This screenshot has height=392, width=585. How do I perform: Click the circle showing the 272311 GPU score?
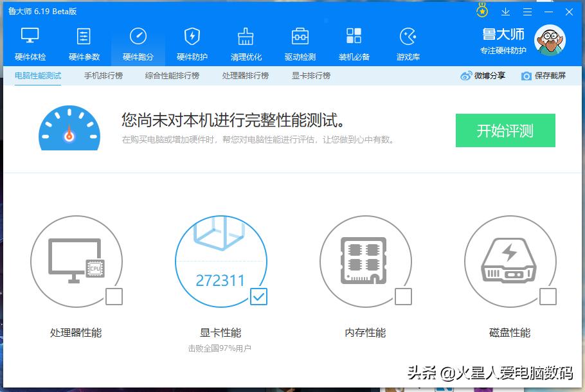pyautogui.click(x=221, y=262)
